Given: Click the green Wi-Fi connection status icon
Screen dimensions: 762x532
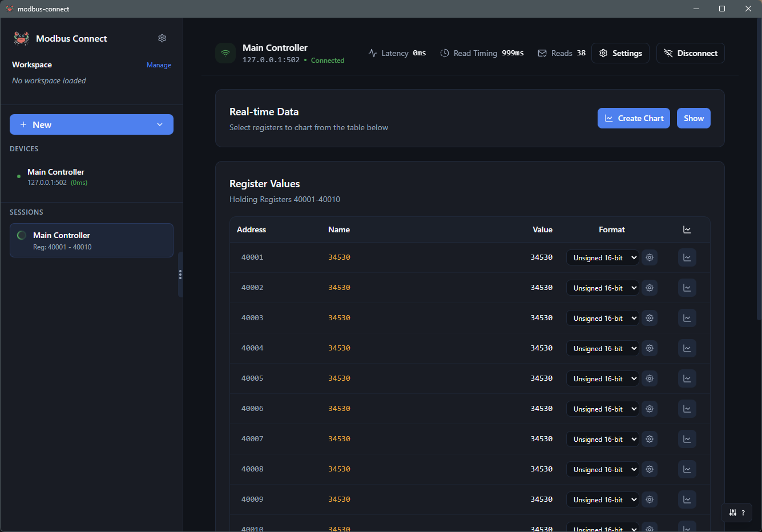Looking at the screenshot, I should tap(225, 53).
